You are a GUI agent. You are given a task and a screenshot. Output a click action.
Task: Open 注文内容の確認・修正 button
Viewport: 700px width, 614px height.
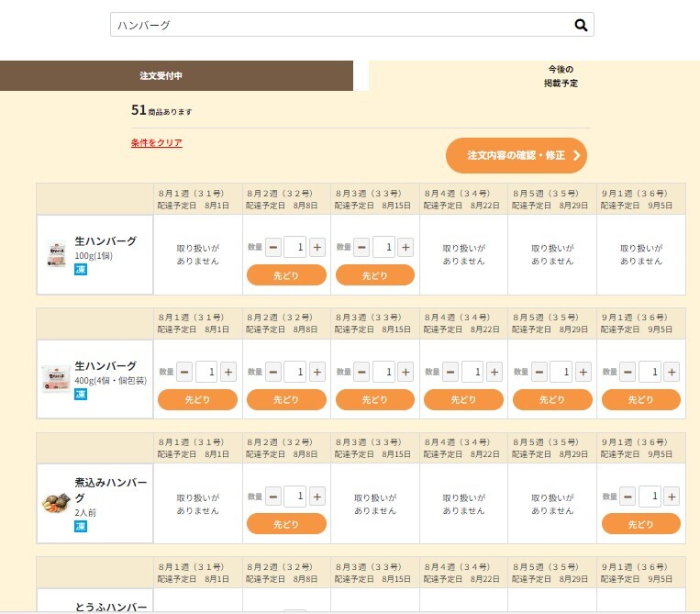tap(517, 155)
